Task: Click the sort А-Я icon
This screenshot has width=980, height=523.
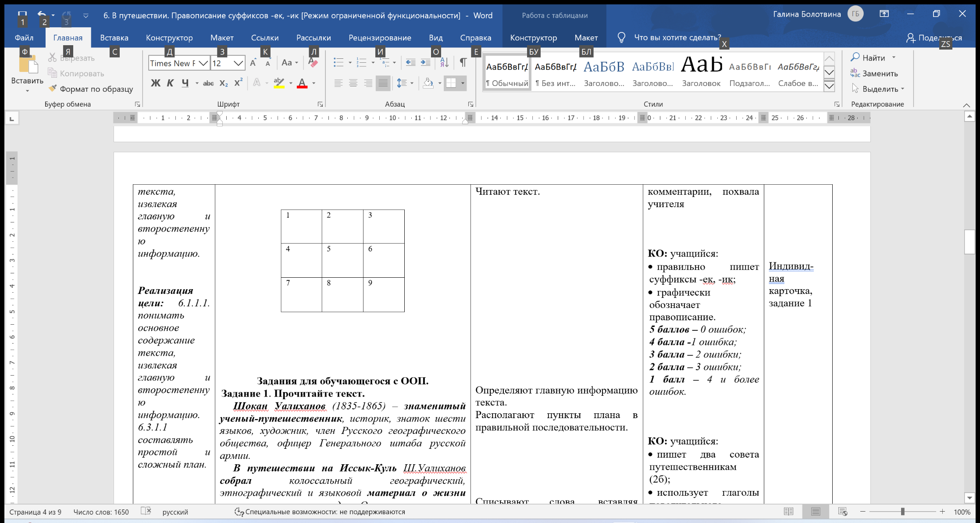Action: [x=444, y=63]
